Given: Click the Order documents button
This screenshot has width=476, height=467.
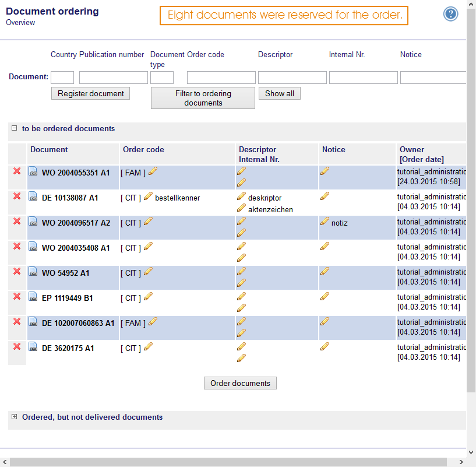Looking at the screenshot, I should (x=240, y=383).
